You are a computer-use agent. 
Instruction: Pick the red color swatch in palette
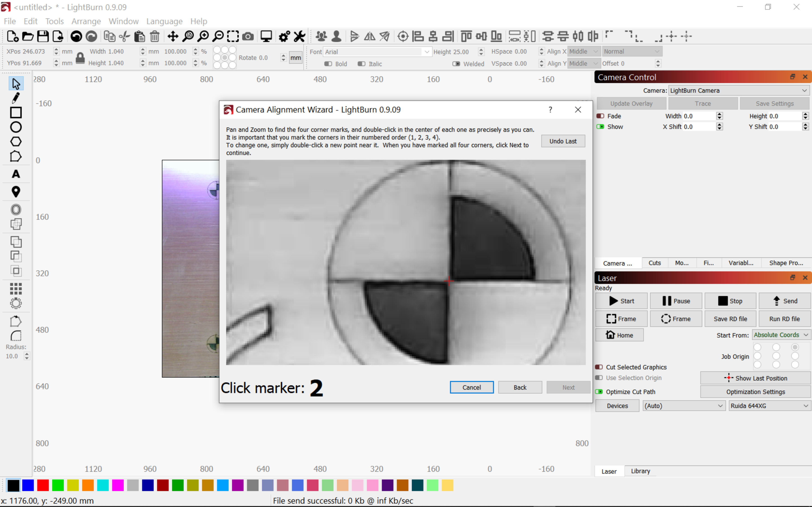pos(43,485)
